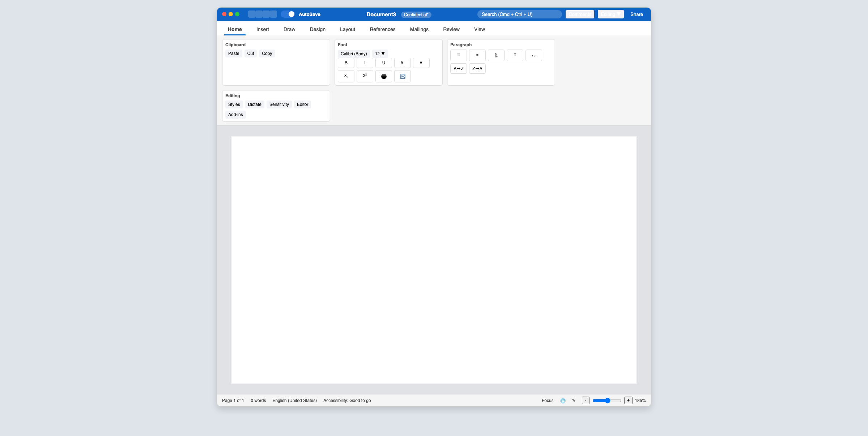Sort descending with Z→A button
The width and height of the screenshot is (868, 436).
(x=477, y=69)
